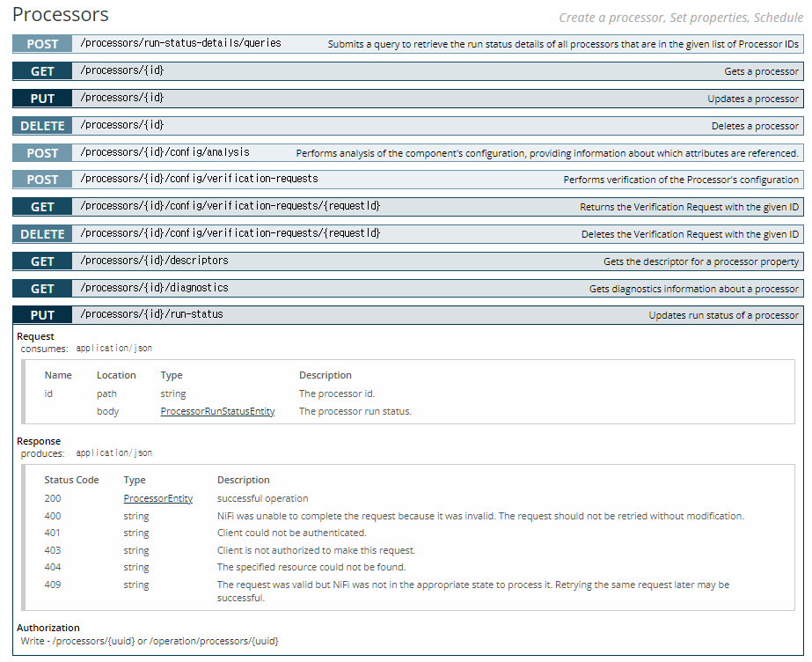Click 'Client is not authorized to make this request.'
Screen dimensions: 812x662
[316, 550]
